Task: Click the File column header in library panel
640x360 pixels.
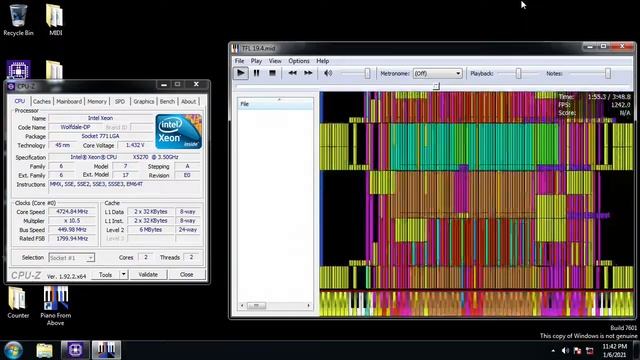Action: pyautogui.click(x=275, y=104)
